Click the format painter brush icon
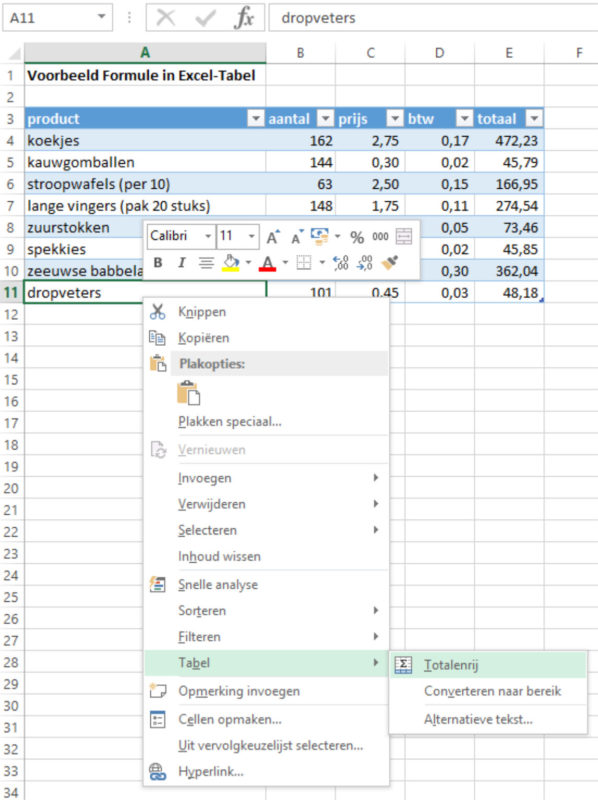 click(x=389, y=263)
